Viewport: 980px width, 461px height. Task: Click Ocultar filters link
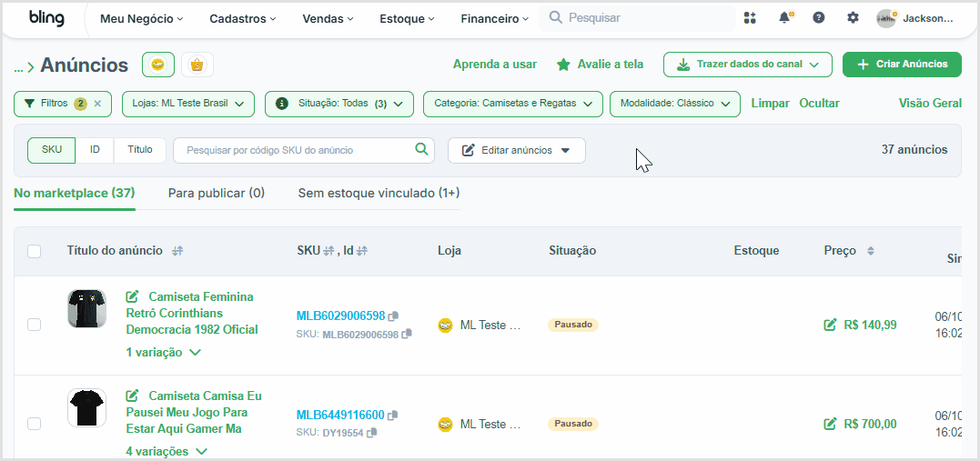click(819, 104)
